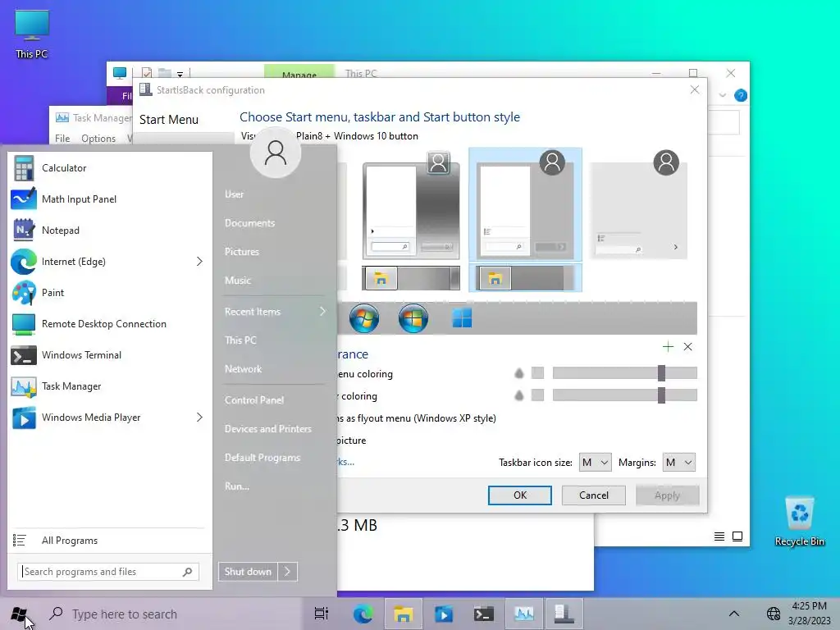Click the network globe icon in the system tray
840x630 pixels.
(773, 614)
